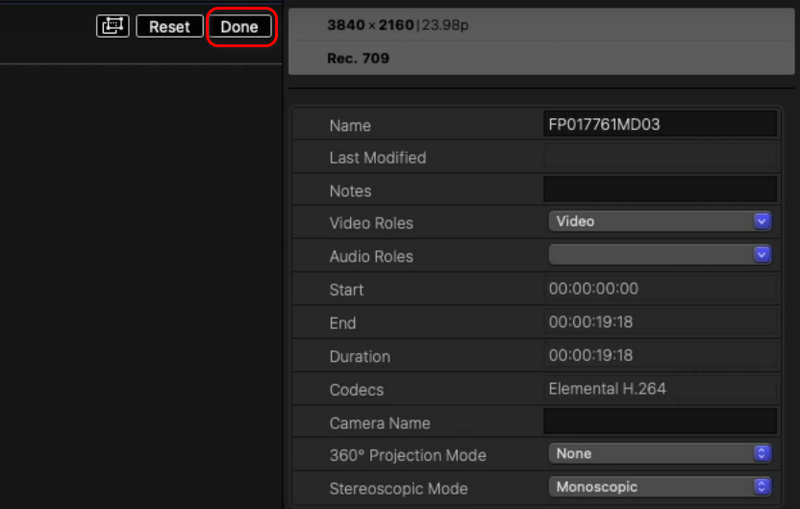Click the 3840 × 2160 resolution header text
Image resolution: width=800 pixels, height=509 pixels.
click(370, 25)
